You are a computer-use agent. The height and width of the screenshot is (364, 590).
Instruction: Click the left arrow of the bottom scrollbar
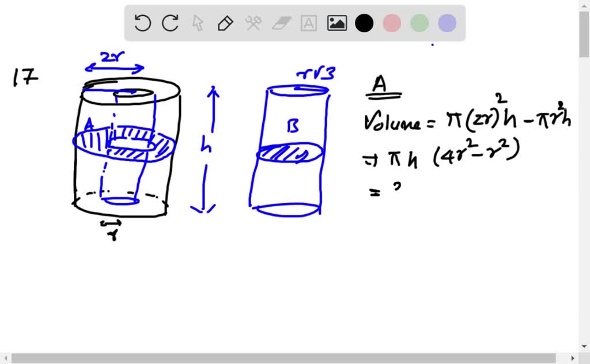tap(5, 359)
